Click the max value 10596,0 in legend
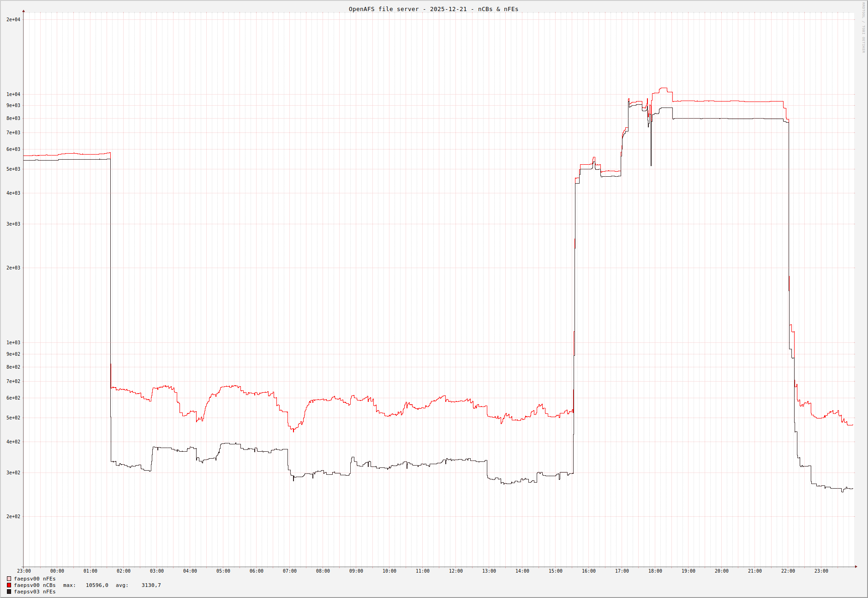Screen dimensions: 868x598 coord(97,585)
